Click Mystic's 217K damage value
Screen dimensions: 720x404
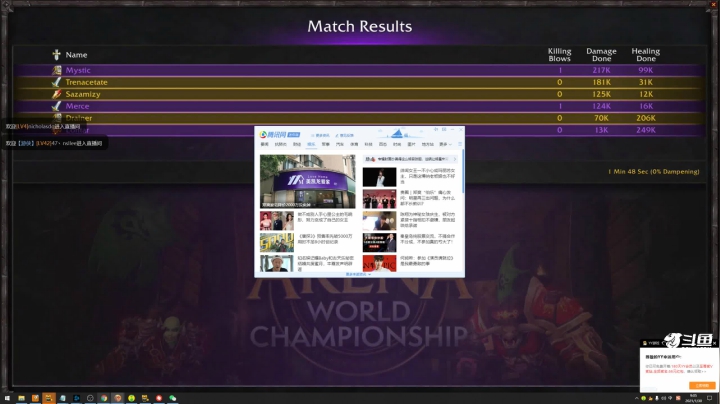601,70
